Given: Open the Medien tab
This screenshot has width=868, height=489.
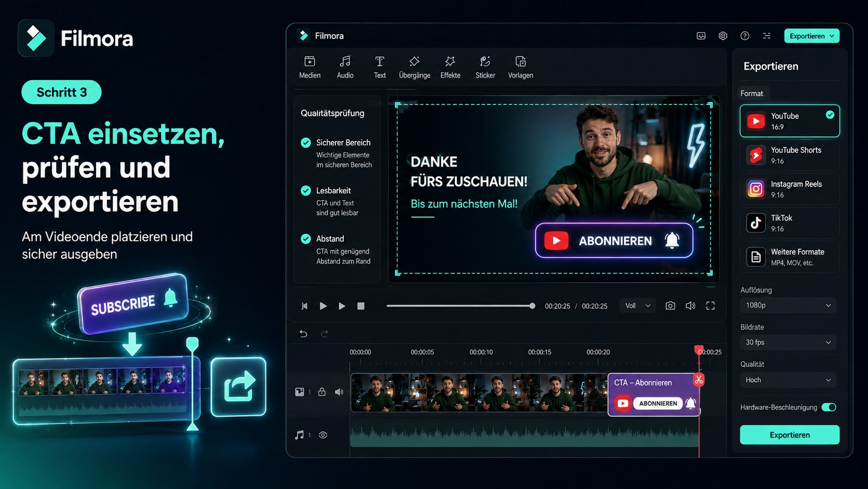Looking at the screenshot, I should (309, 68).
